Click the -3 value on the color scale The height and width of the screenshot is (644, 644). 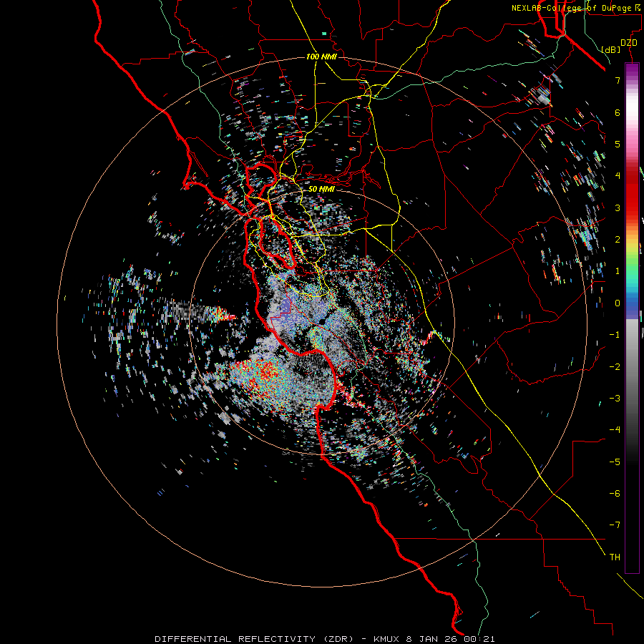tap(615, 399)
